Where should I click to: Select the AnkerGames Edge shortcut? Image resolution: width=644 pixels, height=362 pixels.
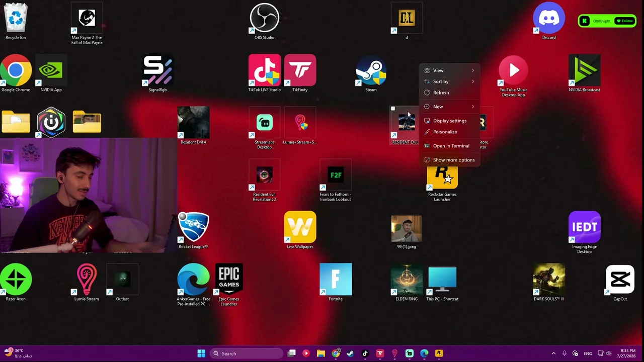(x=193, y=285)
